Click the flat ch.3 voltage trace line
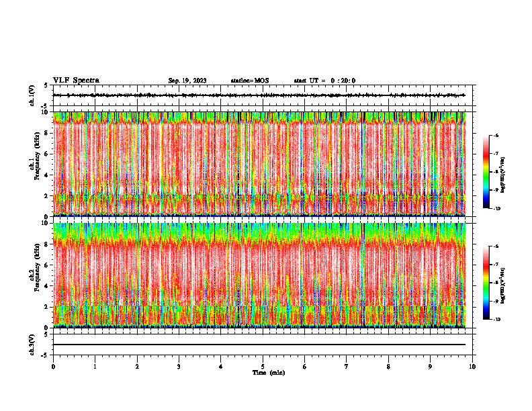 click(259, 345)
